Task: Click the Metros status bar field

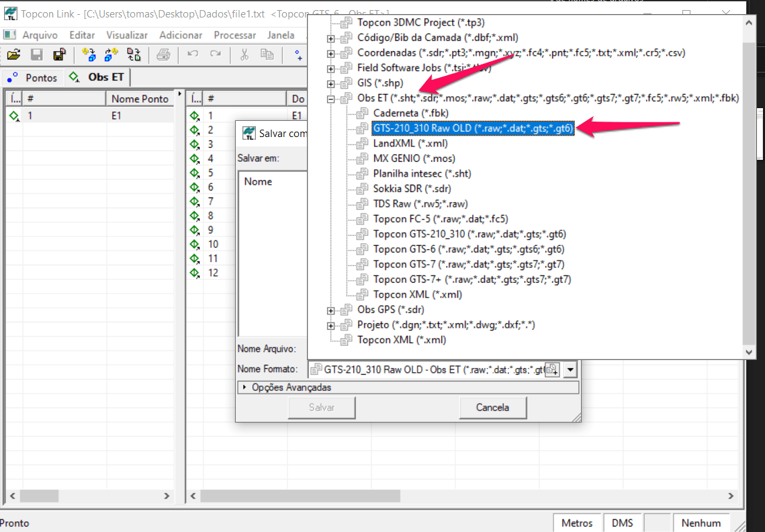Action: [577, 523]
